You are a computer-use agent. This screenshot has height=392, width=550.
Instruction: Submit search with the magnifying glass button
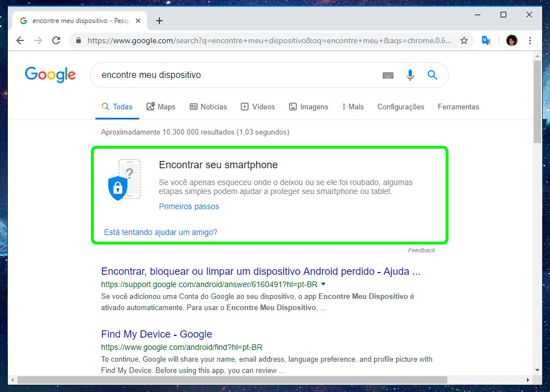(432, 75)
